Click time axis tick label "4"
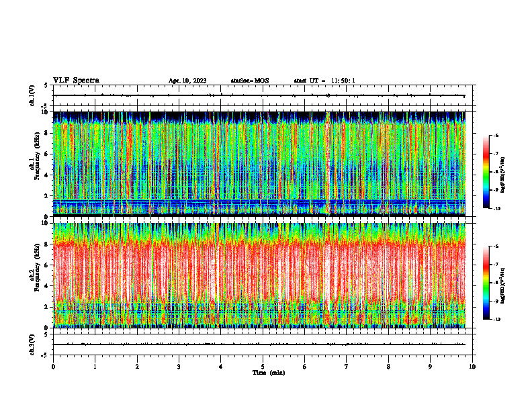Screen dimensions: 532x411 (221, 367)
